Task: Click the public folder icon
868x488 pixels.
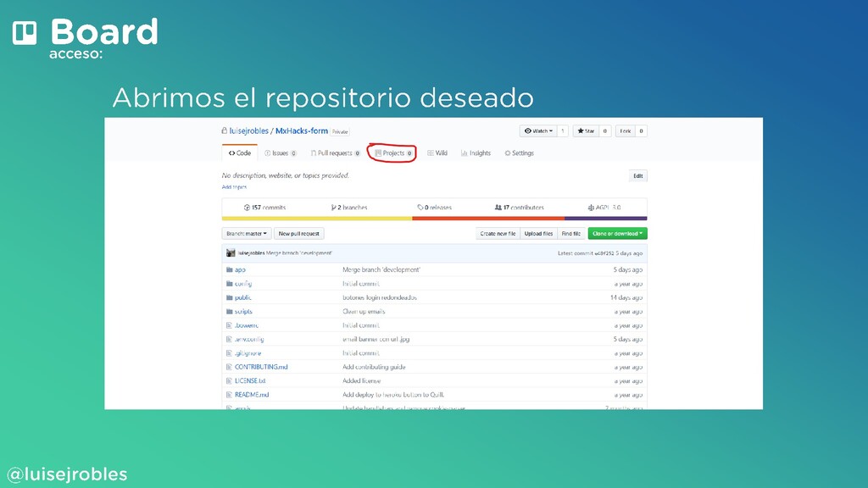Action: 229,297
